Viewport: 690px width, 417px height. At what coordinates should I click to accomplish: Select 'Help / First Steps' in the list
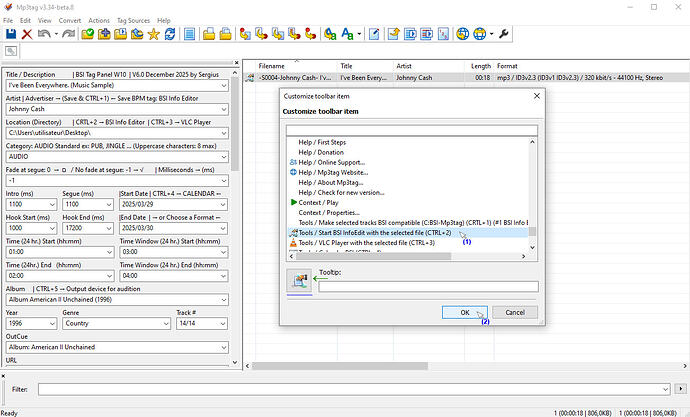322,142
